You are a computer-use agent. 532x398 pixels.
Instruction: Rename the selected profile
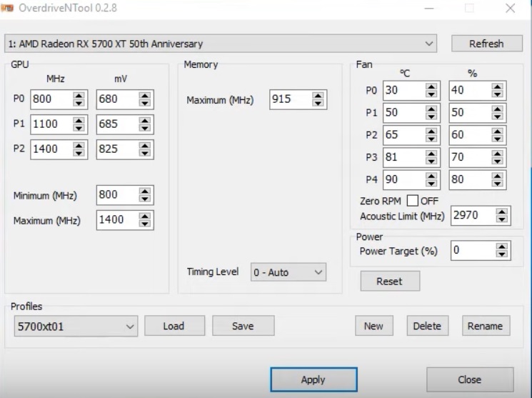[x=486, y=326]
